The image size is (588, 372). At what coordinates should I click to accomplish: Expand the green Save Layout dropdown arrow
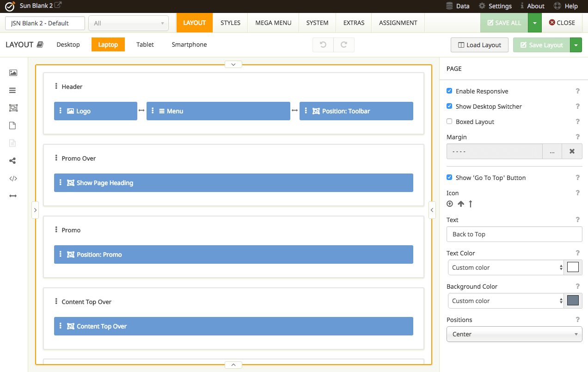click(576, 45)
